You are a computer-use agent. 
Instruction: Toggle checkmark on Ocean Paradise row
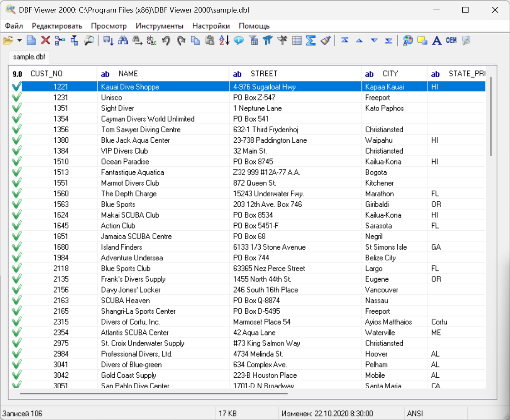tap(17, 162)
